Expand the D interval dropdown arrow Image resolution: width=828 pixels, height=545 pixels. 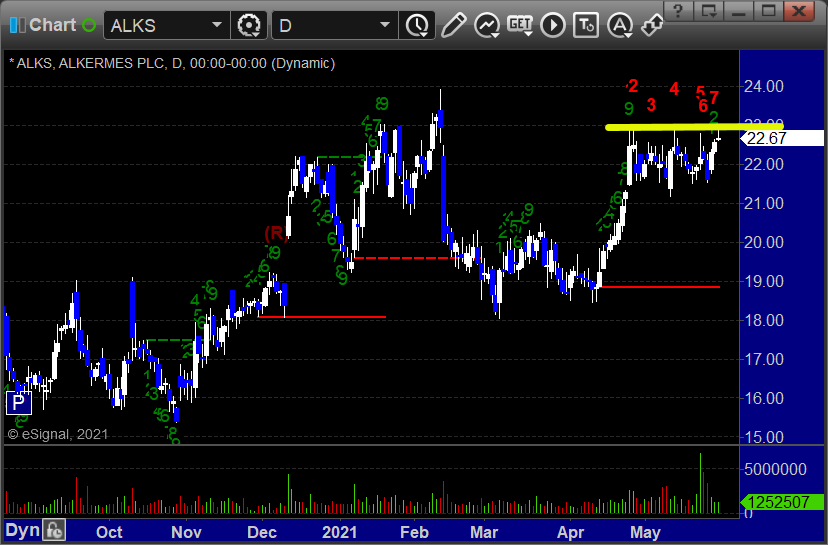[385, 25]
